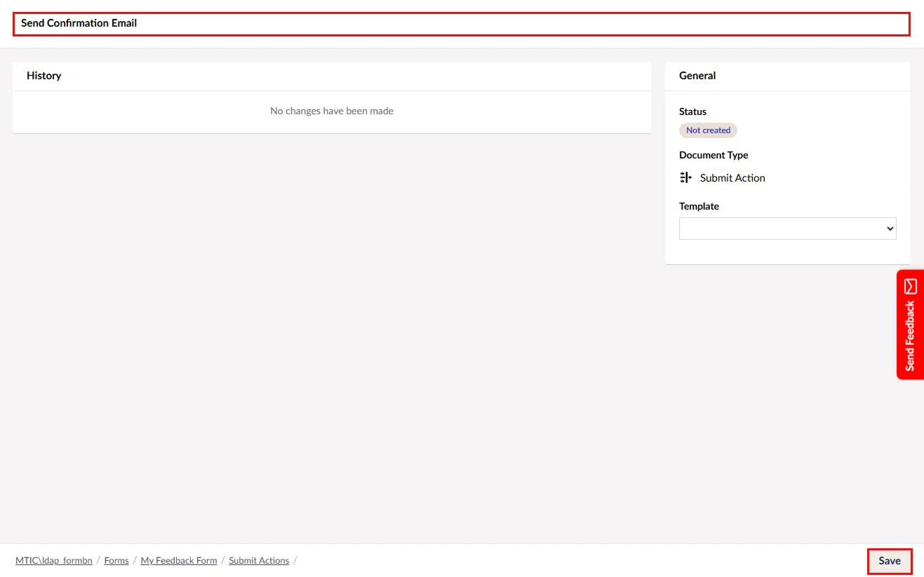Click the History panel heading

[x=44, y=76]
